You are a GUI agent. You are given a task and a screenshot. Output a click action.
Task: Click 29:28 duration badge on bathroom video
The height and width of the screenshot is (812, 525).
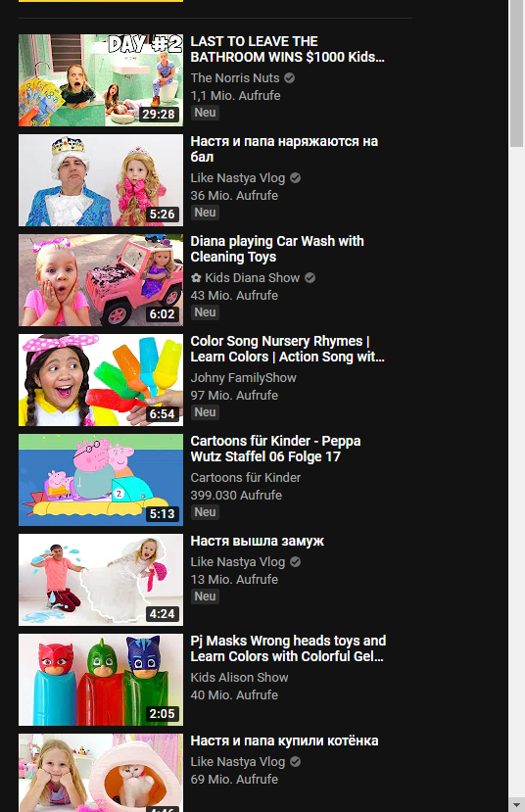(159, 114)
